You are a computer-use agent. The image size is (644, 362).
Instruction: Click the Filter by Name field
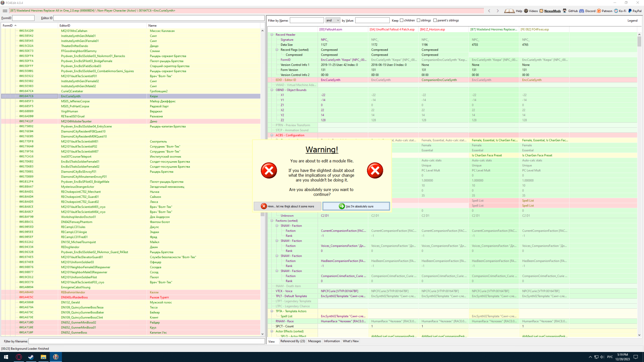point(307,20)
